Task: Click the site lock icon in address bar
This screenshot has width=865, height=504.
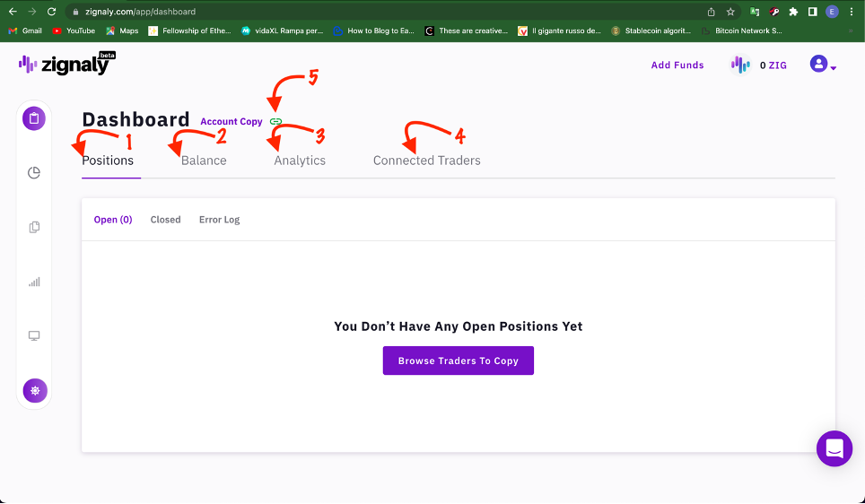Action: point(76,12)
